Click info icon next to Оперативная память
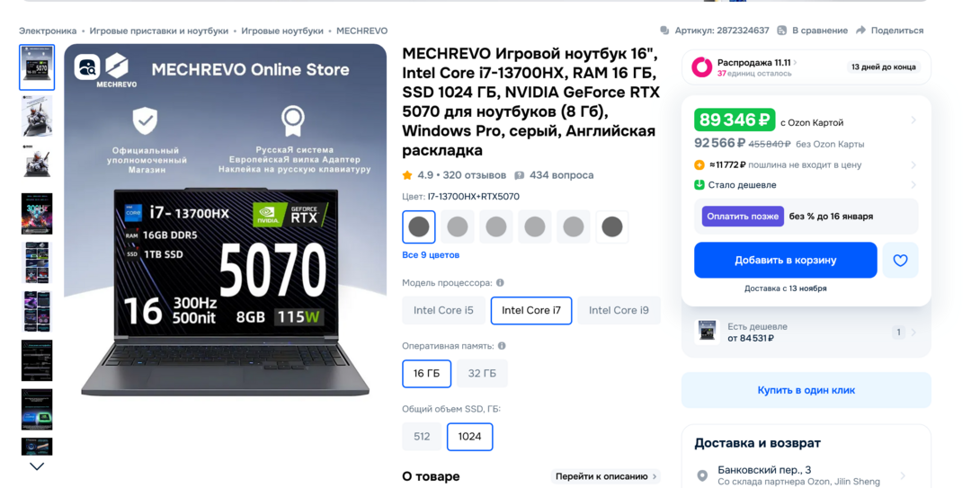This screenshot has height=488, width=980. 502,345
